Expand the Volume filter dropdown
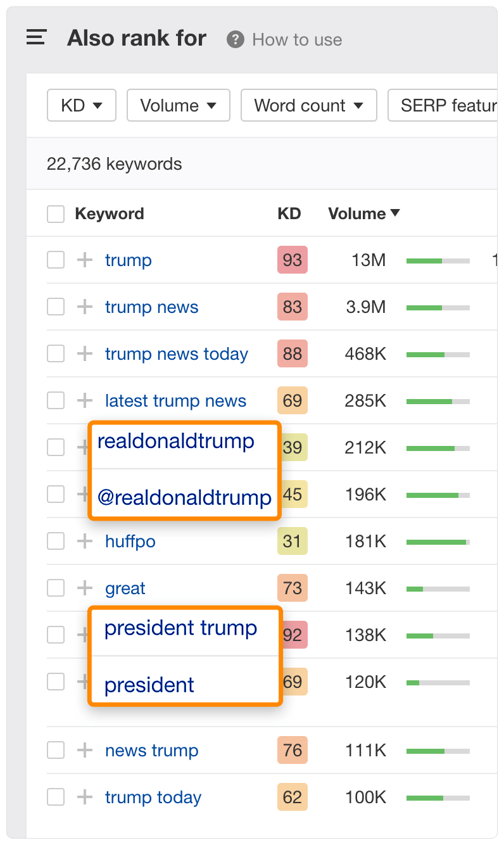Image resolution: width=504 pixels, height=845 pixels. coord(178,105)
